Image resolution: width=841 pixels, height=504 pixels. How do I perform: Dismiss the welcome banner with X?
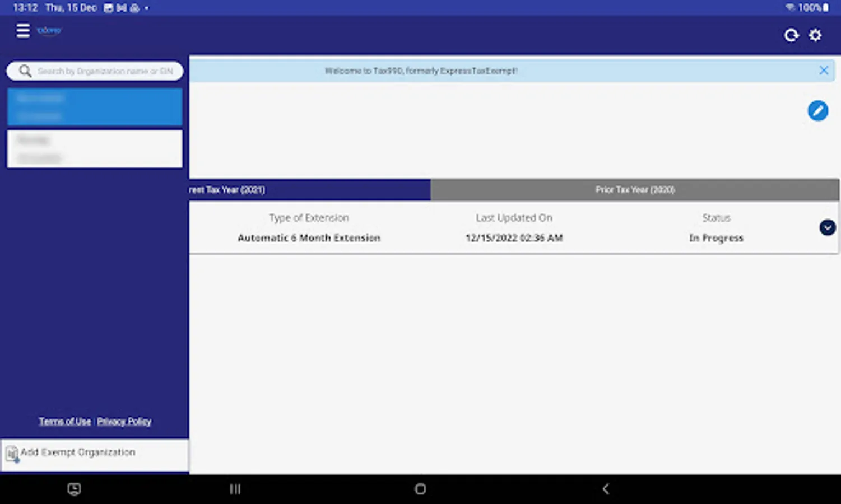[x=824, y=71]
